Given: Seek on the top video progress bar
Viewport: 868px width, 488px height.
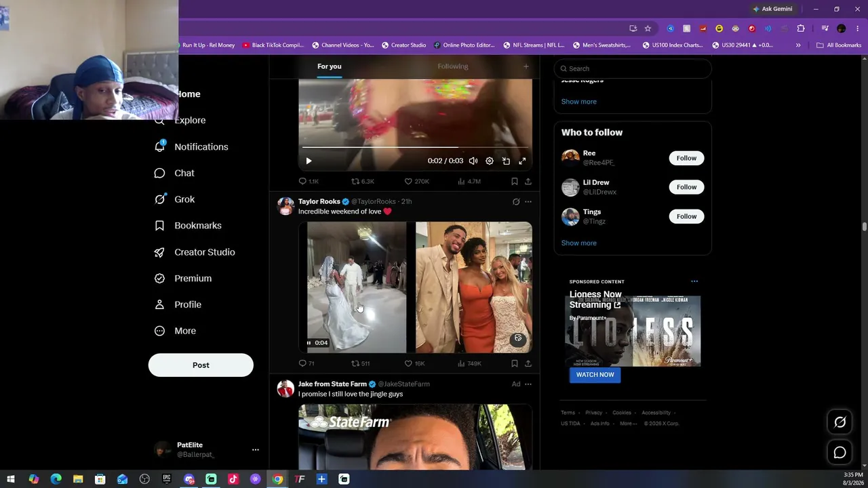Looking at the screenshot, I should click(x=415, y=146).
